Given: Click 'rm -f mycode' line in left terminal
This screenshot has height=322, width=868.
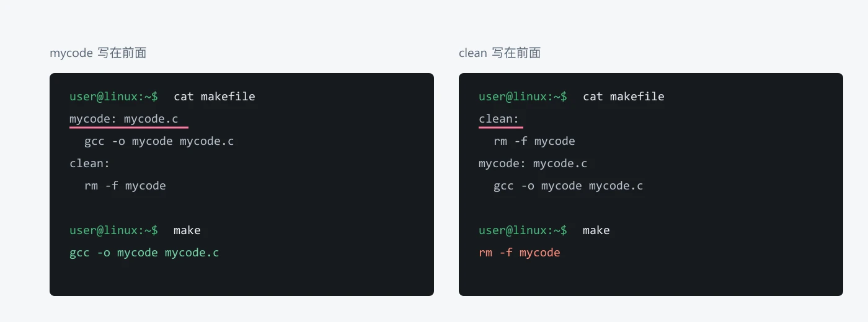Looking at the screenshot, I should 125,186.
